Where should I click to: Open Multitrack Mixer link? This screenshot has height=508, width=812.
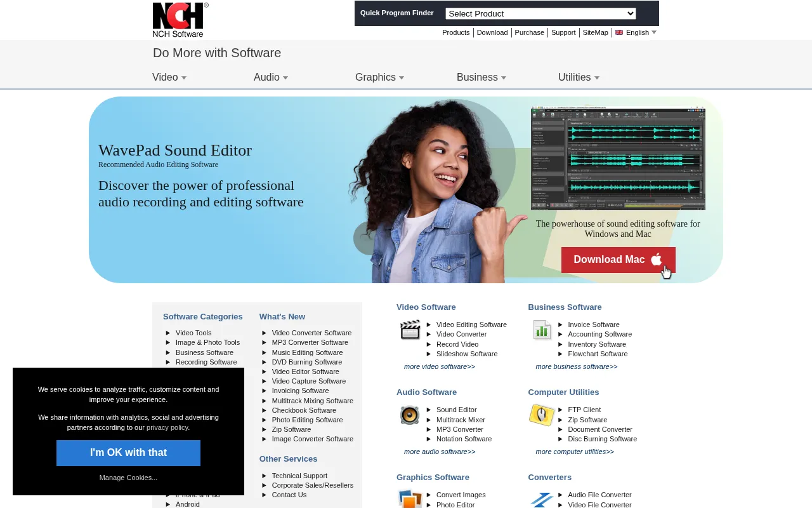tap(461, 420)
